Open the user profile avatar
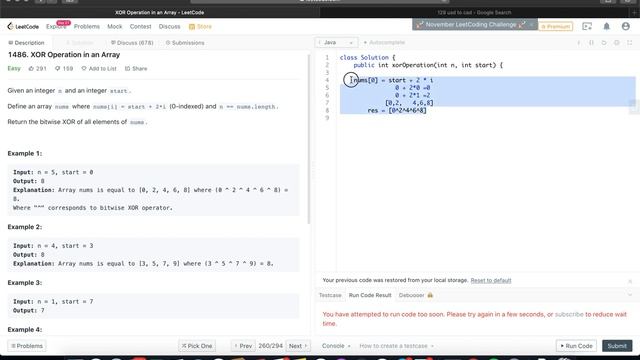Screen dimensions: 640x360 626,27
